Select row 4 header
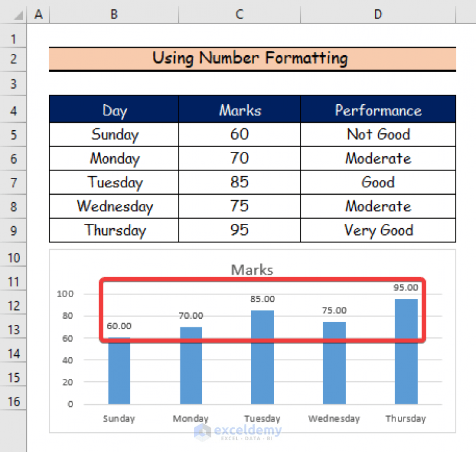The width and height of the screenshot is (476, 452). (x=13, y=110)
